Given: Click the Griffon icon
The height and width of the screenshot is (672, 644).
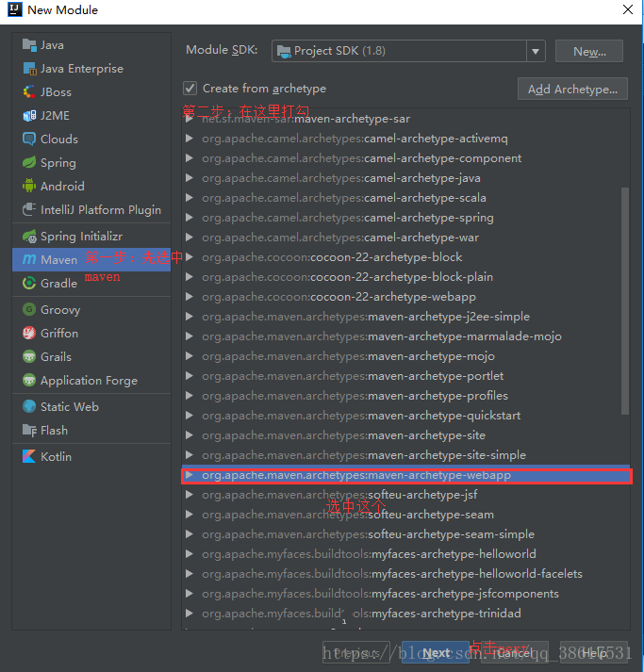Looking at the screenshot, I should [29, 333].
